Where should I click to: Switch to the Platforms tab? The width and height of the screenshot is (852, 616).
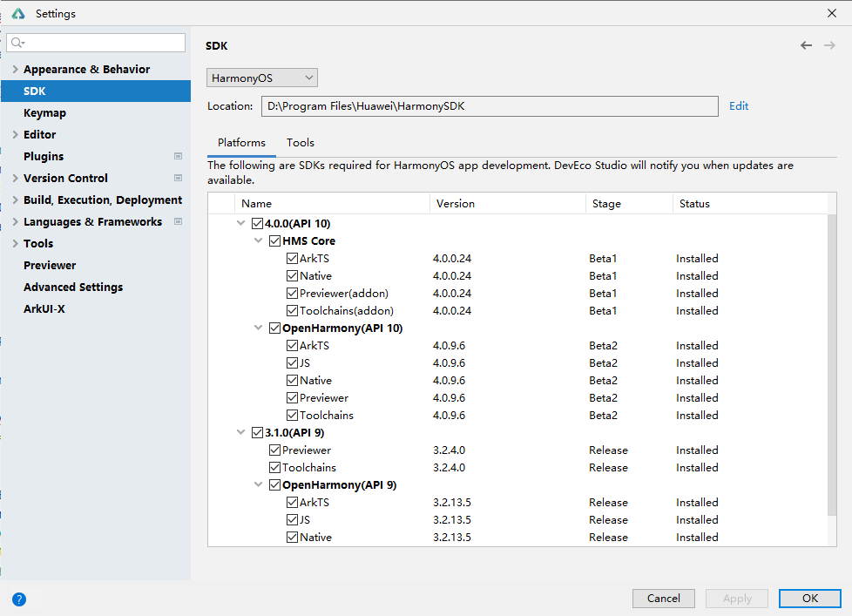tap(242, 143)
